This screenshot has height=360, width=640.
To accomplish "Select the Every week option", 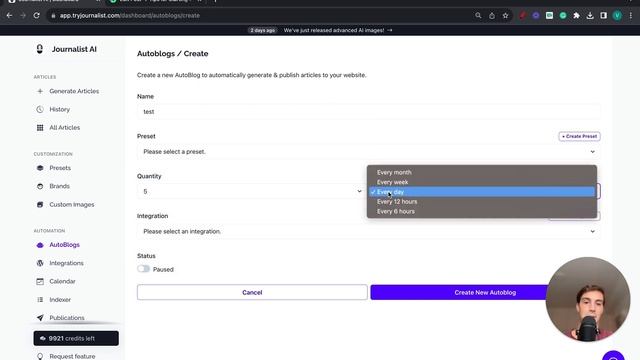I will click(482, 182).
